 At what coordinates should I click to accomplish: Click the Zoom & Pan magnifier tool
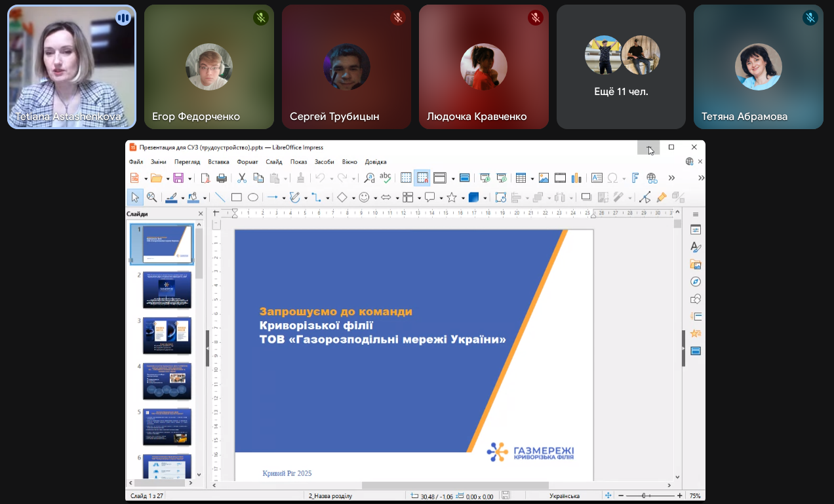point(151,197)
